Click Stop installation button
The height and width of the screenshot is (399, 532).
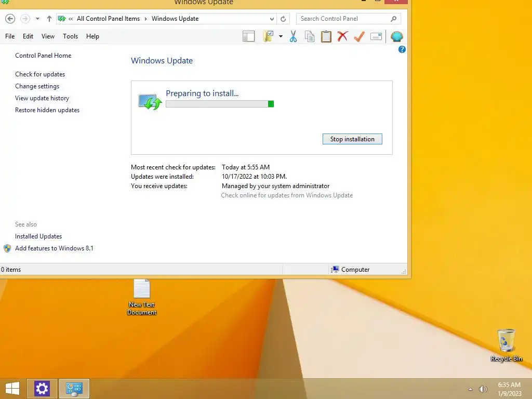coord(352,139)
